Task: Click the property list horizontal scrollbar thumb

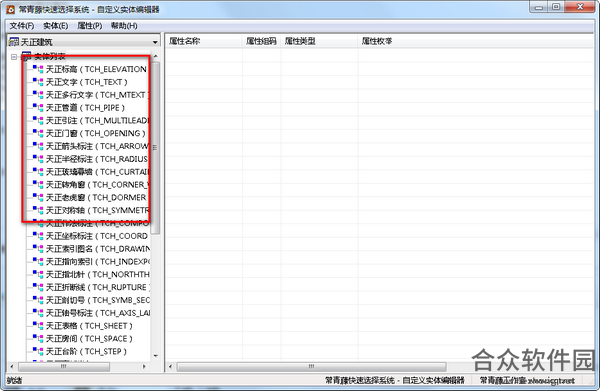Action: click(311, 367)
